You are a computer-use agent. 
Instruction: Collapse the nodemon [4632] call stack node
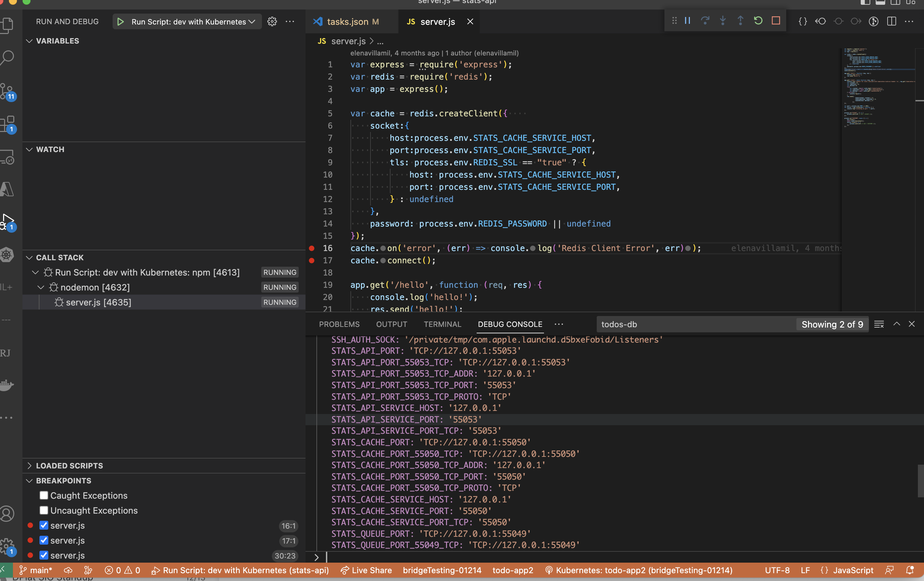(x=41, y=287)
